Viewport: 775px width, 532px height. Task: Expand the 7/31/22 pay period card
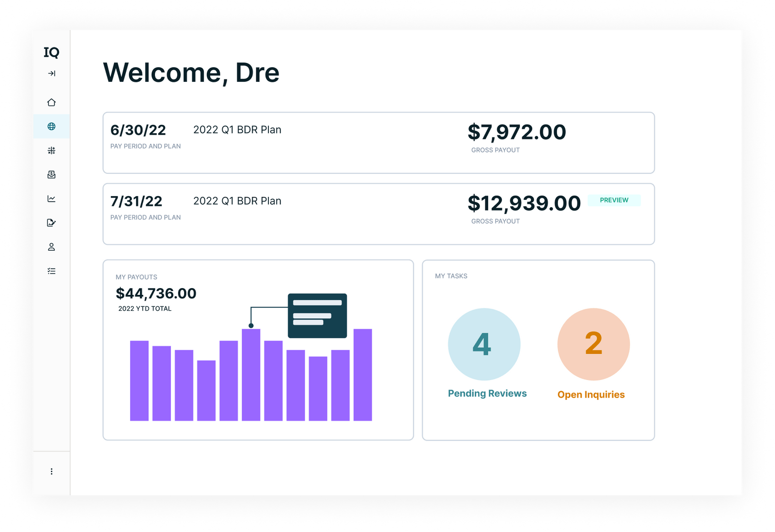point(378,214)
